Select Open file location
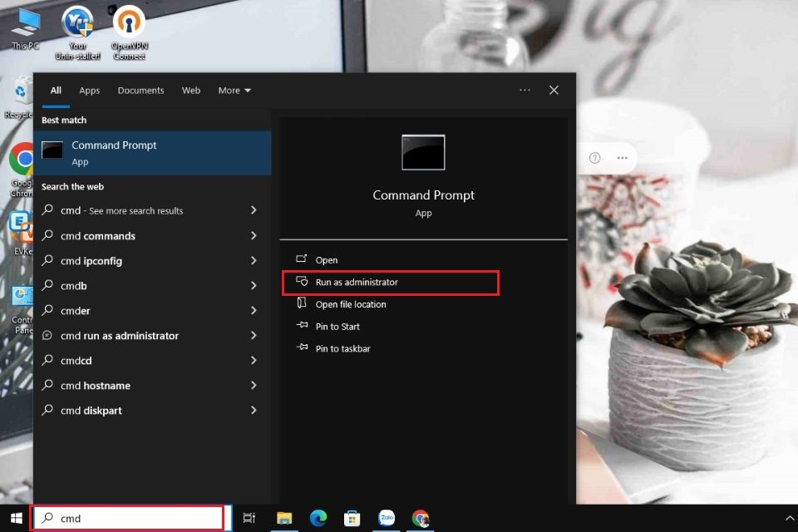The width and height of the screenshot is (798, 532). (351, 304)
